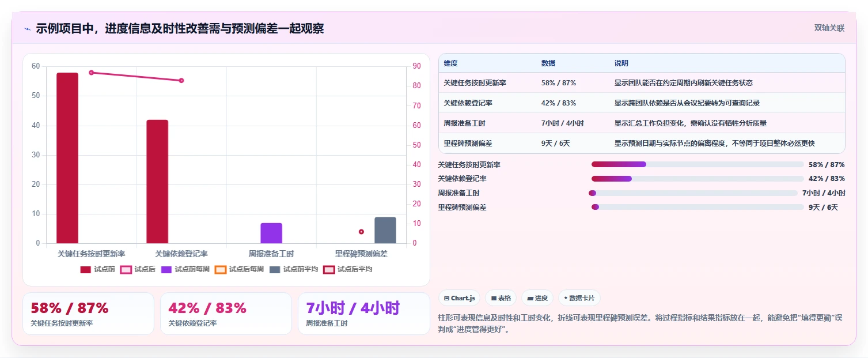868x358 pixels.
Task: Click the line point above 关键任务按时更新率 bar
Action: click(92, 73)
